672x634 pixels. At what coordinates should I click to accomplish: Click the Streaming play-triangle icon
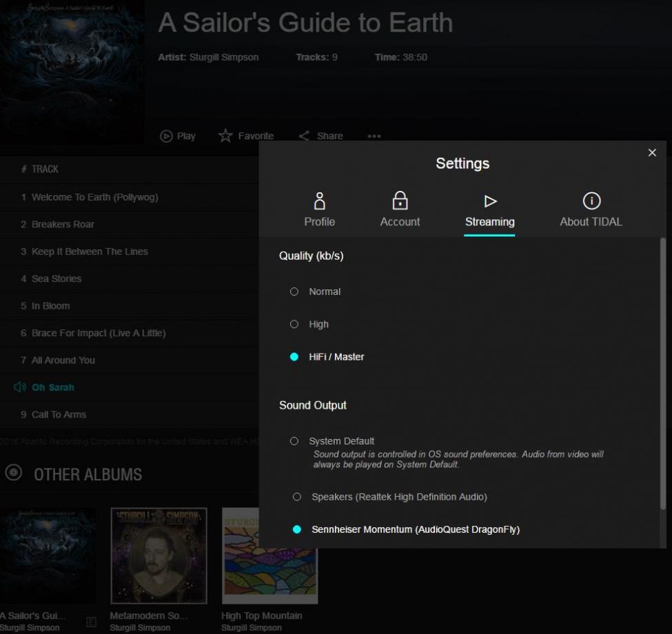point(490,201)
